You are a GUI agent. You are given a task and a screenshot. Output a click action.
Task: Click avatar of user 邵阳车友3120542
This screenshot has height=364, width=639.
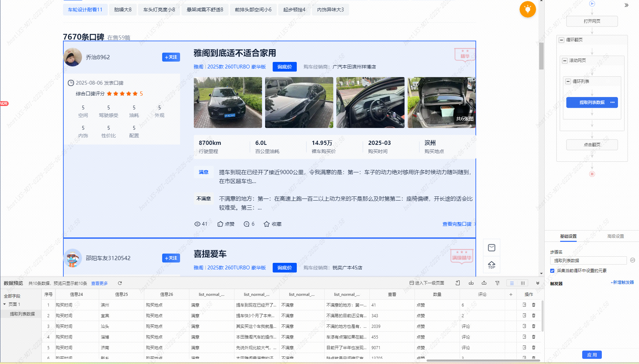73,258
